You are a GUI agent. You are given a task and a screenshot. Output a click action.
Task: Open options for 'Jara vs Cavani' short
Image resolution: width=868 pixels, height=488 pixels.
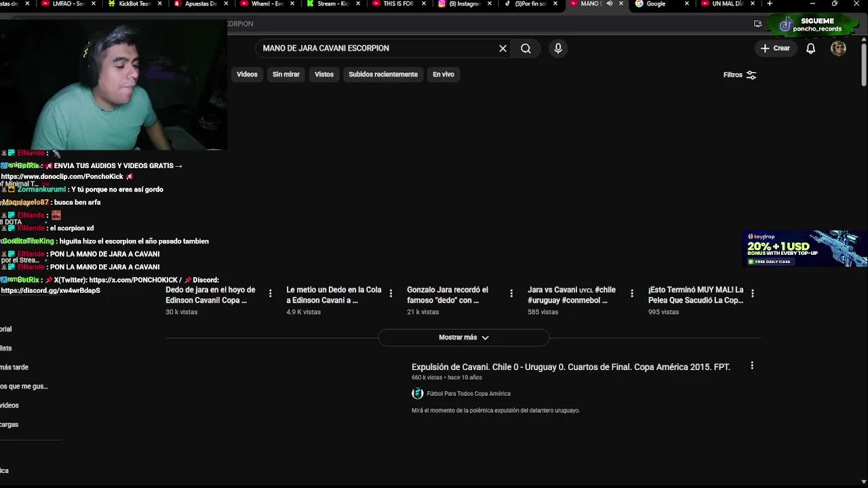(x=632, y=293)
